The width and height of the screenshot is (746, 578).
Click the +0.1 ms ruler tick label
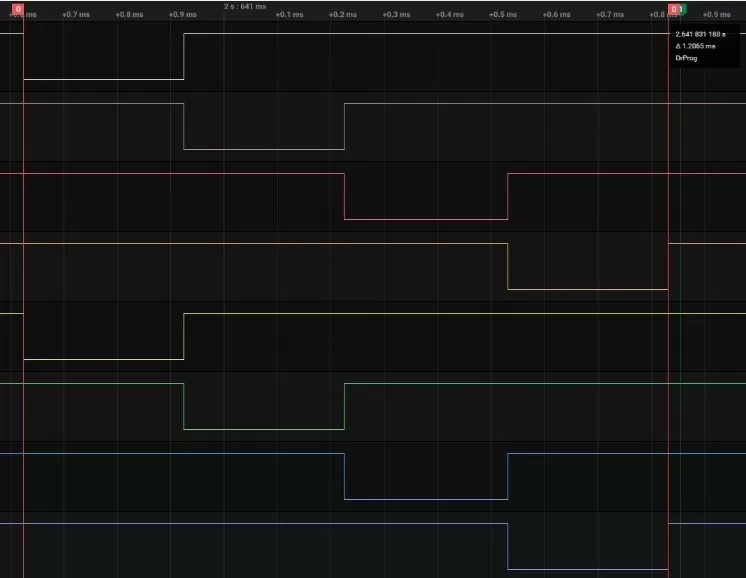289,15
